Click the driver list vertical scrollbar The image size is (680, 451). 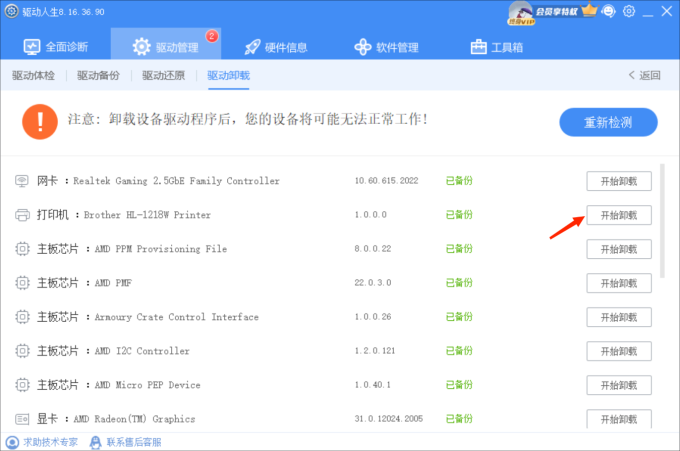click(662, 221)
